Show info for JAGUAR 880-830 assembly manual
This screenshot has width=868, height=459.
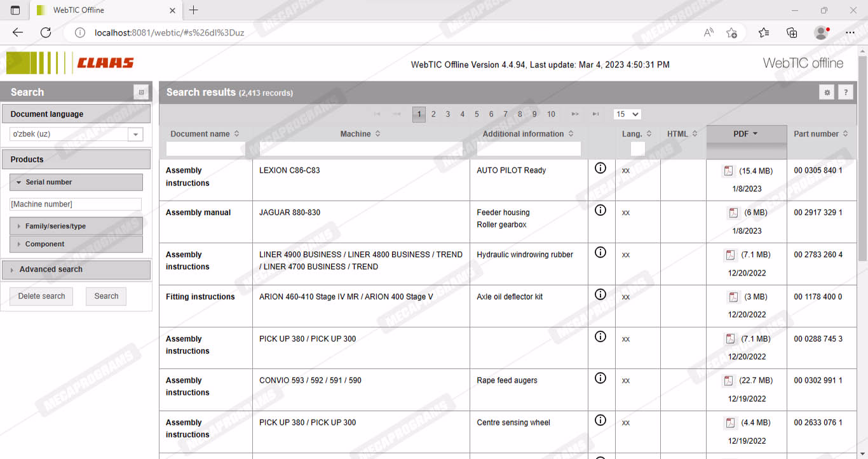point(600,210)
